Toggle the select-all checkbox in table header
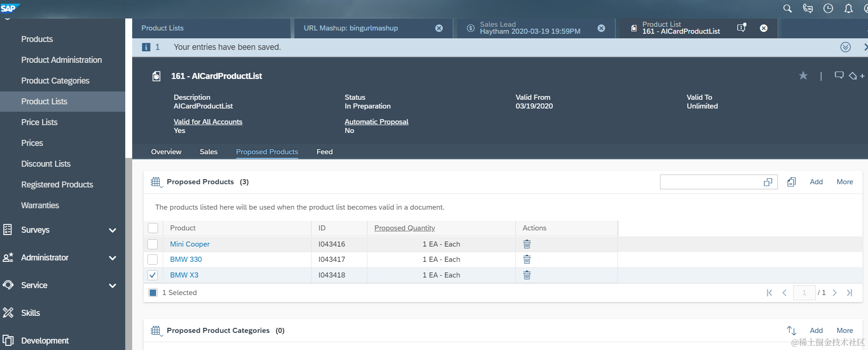 (153, 228)
